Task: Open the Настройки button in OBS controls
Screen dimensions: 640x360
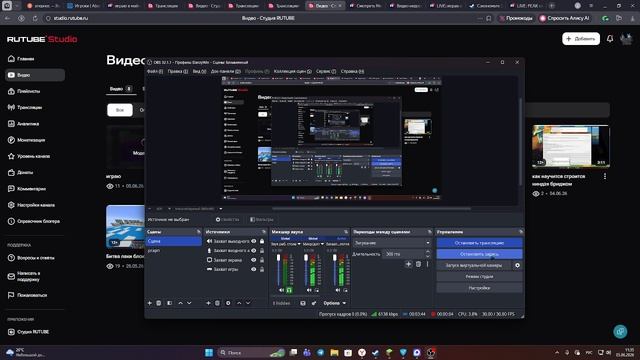Action: click(x=479, y=288)
